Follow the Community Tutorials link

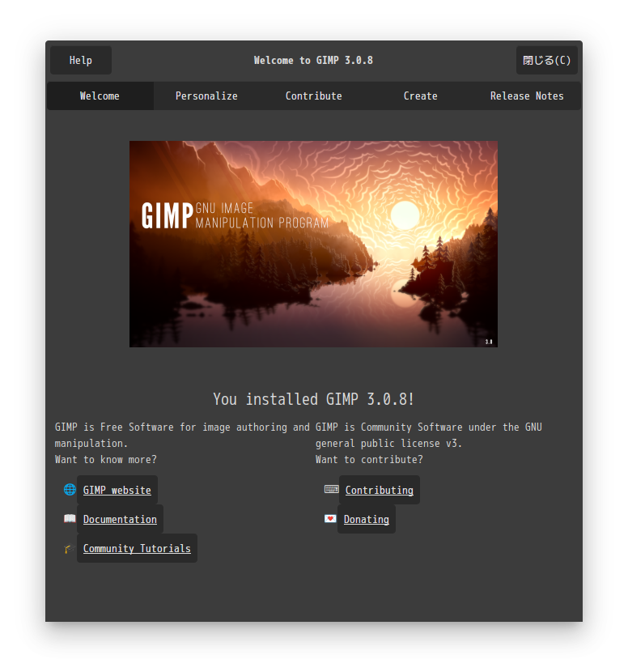click(137, 548)
